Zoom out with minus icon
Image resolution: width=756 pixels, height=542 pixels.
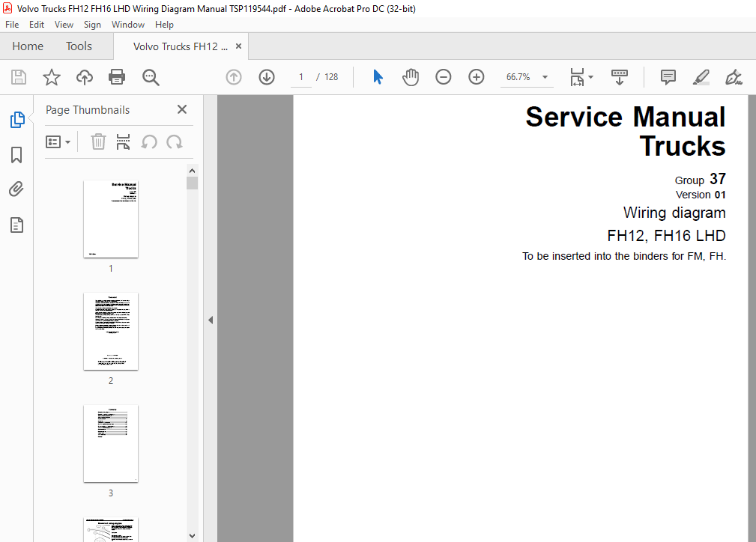click(x=443, y=77)
